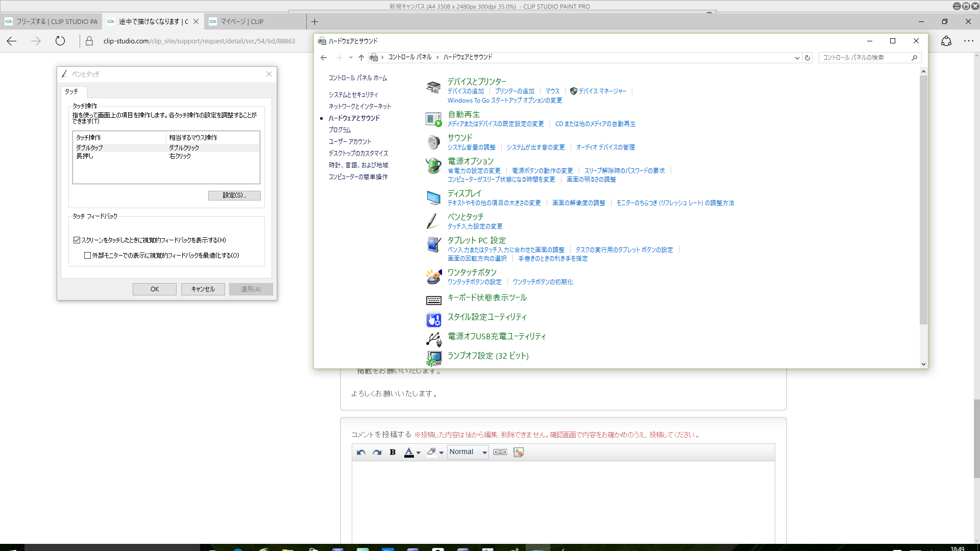This screenshot has height=551, width=980.
Task: Click the Power Options battery icon
Action: tap(433, 165)
